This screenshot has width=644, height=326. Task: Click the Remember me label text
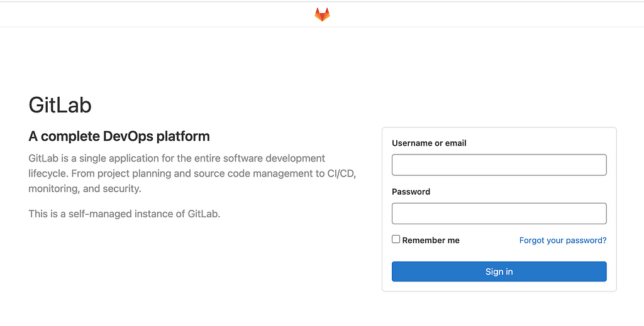[430, 241]
